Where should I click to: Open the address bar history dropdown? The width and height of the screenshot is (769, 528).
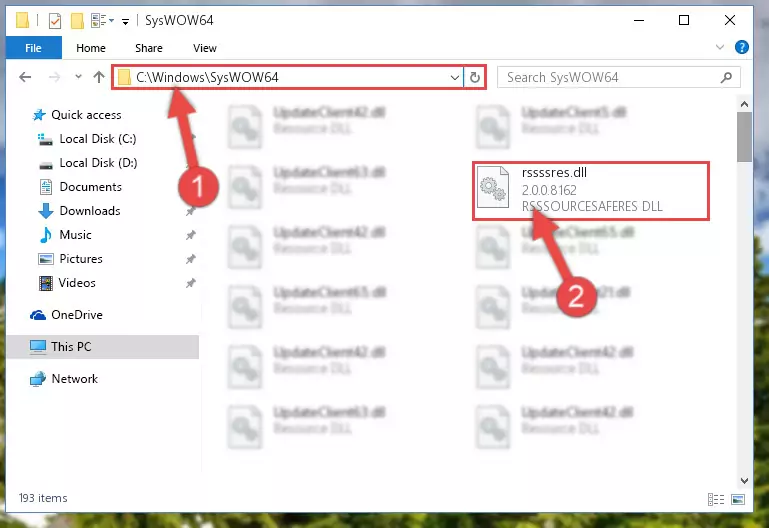[x=455, y=77]
